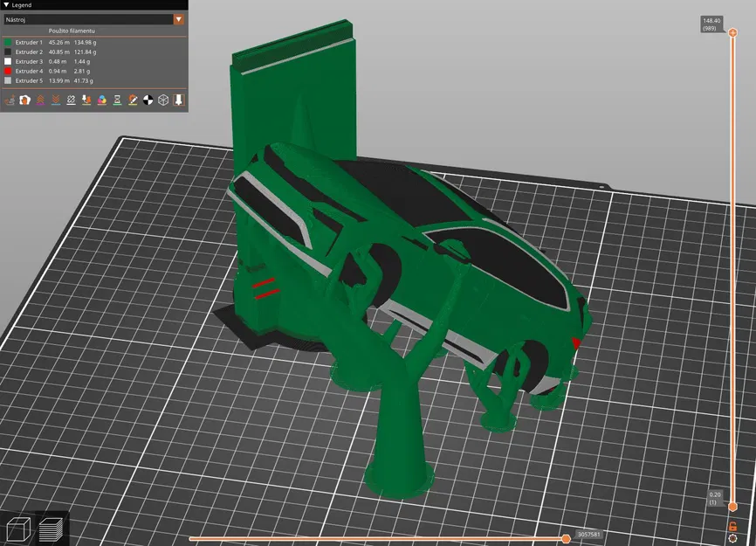Toggle color changes visibility icon
This screenshot has width=756, height=546.
point(102,100)
